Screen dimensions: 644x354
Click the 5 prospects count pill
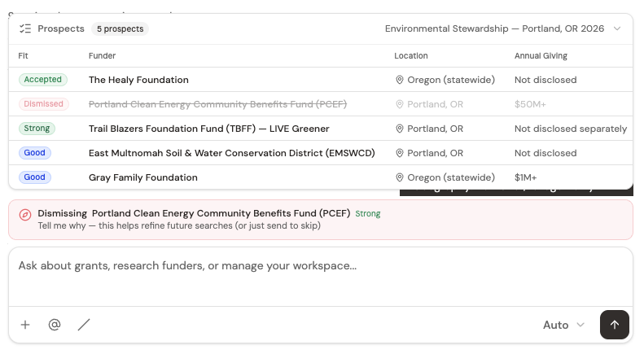coord(120,28)
